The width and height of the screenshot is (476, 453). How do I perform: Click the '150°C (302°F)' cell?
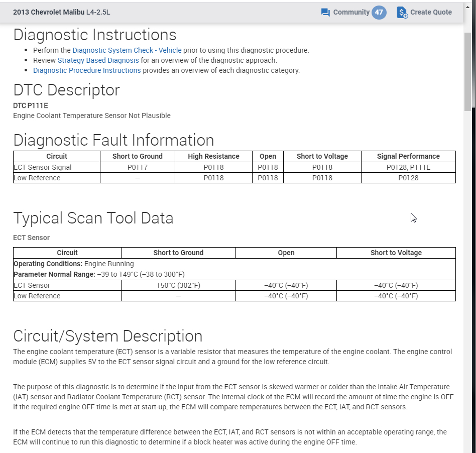179,285
